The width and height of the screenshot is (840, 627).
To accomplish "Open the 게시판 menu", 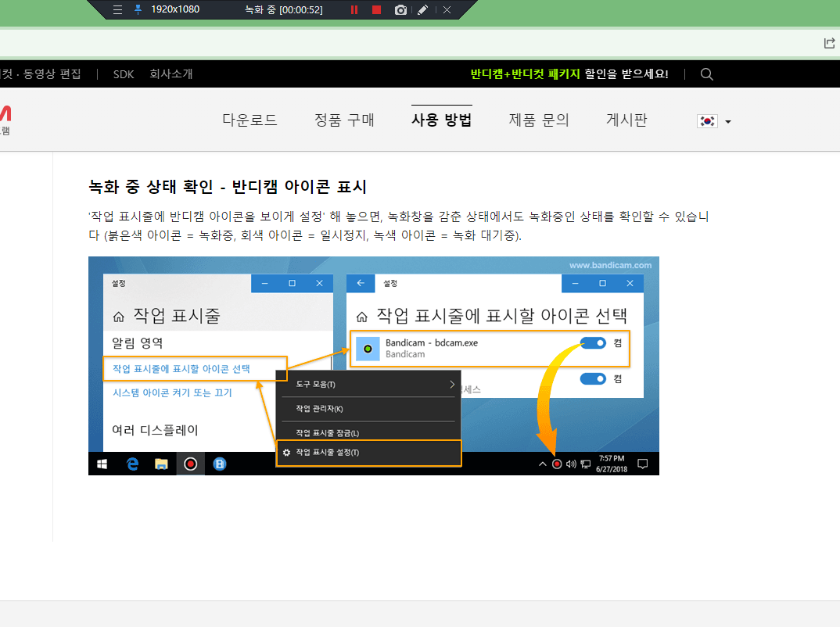I will [x=626, y=120].
